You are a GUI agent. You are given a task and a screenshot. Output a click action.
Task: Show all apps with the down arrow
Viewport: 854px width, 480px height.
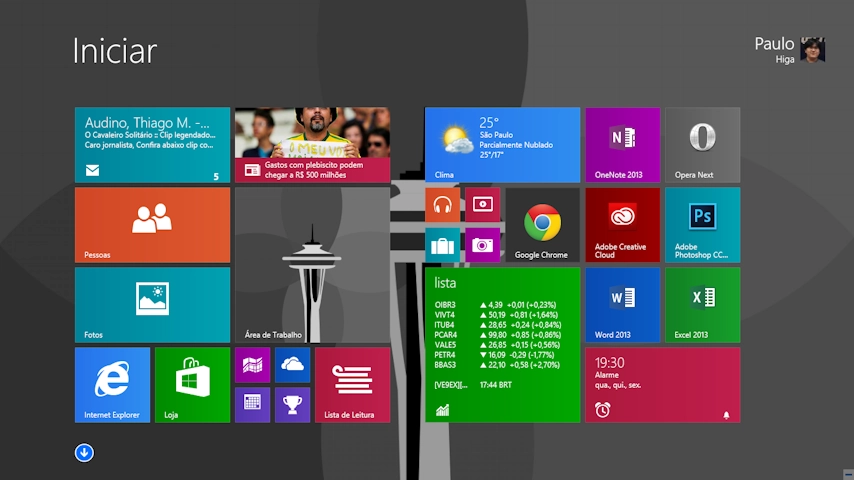(84, 453)
